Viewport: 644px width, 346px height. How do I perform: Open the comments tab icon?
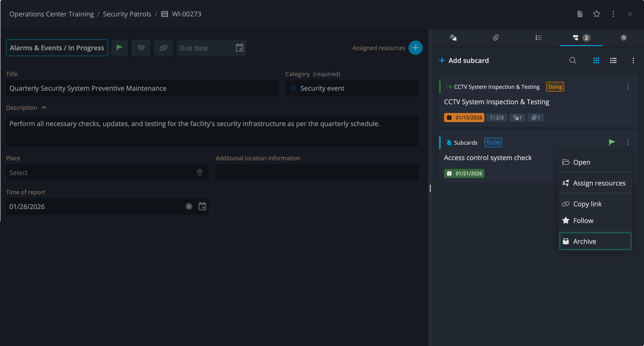tap(453, 38)
